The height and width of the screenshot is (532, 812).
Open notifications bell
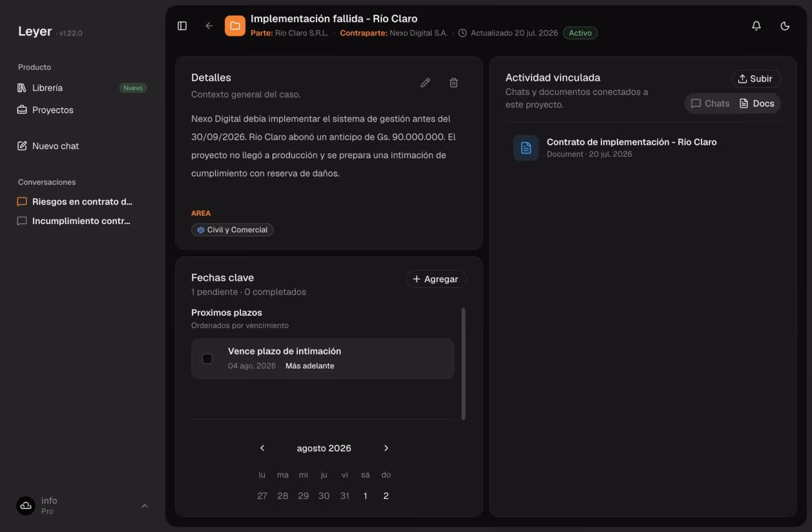756,26
